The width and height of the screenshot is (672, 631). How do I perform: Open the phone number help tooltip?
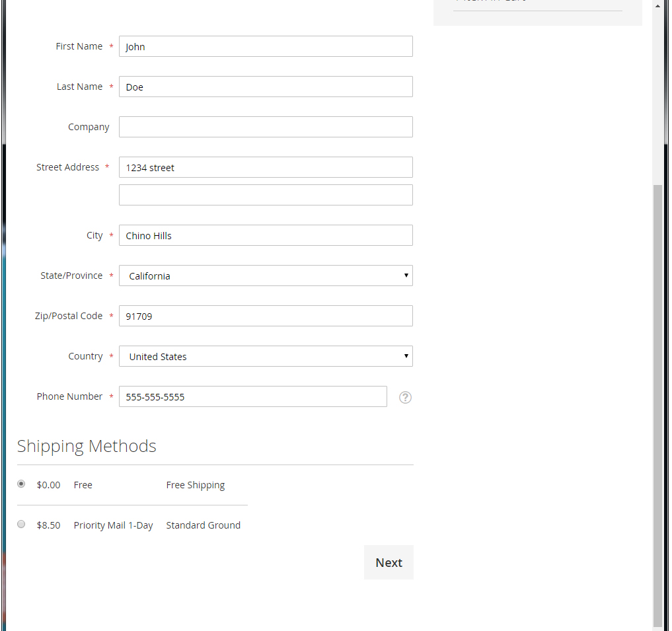click(x=404, y=397)
